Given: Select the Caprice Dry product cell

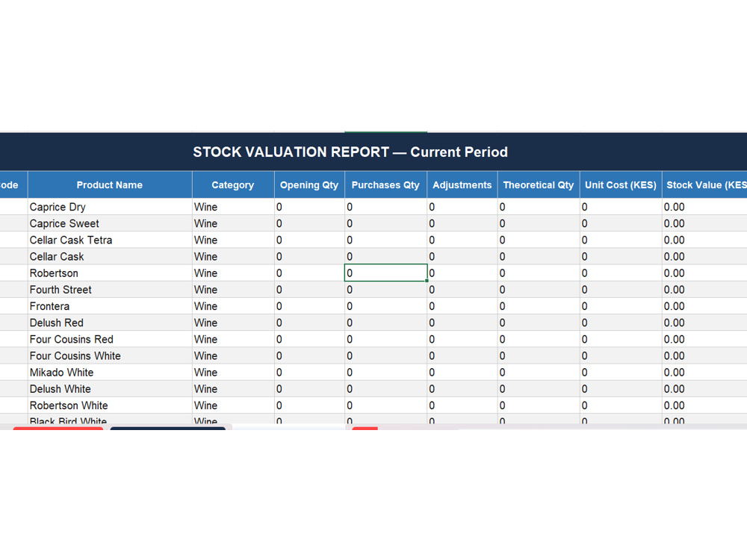Looking at the screenshot, I should [x=110, y=207].
